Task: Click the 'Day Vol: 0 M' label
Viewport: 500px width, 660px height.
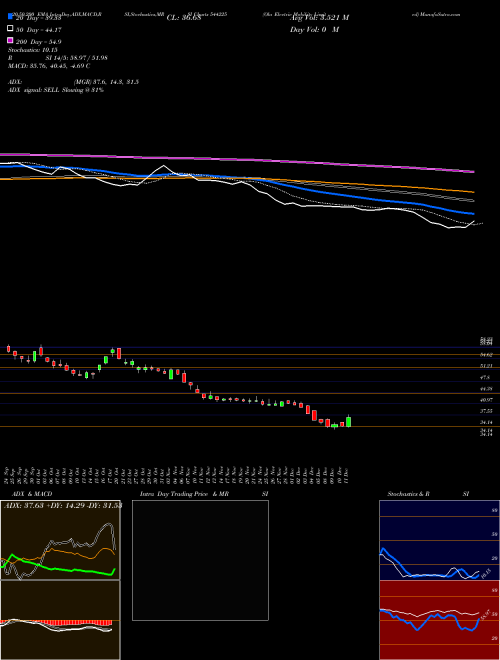Action: point(314,29)
